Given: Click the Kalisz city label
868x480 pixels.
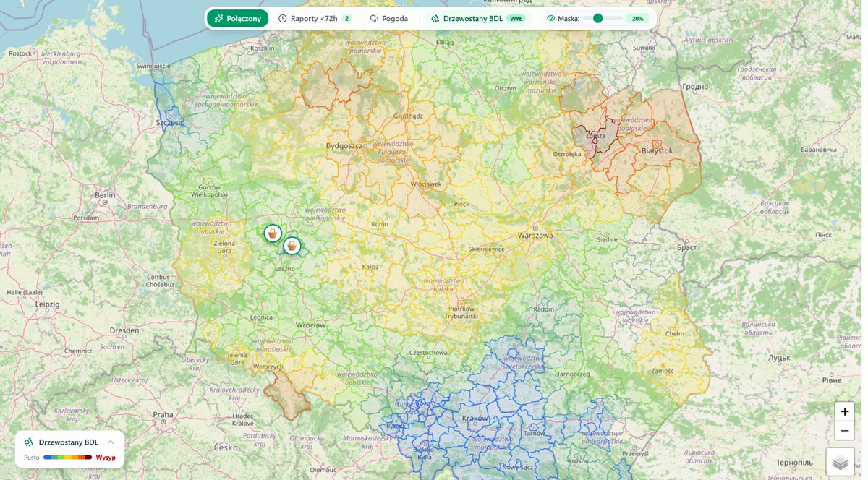Looking at the screenshot, I should pyautogui.click(x=370, y=267).
